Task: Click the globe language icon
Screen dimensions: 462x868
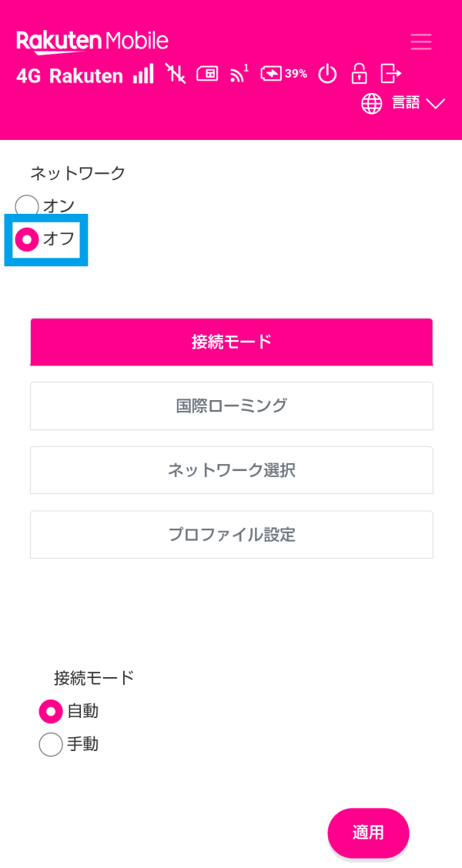Action: (x=372, y=104)
